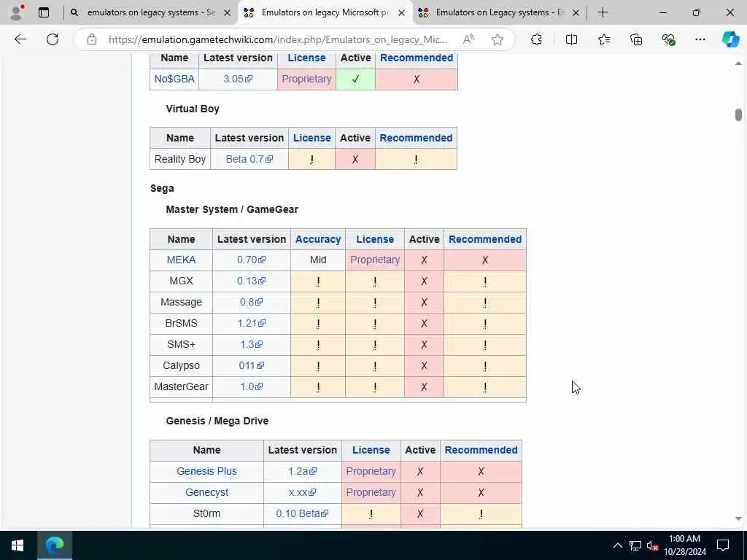The height and width of the screenshot is (560, 747).
Task: Open the SMS+ 1.3 version link
Action: pos(251,344)
